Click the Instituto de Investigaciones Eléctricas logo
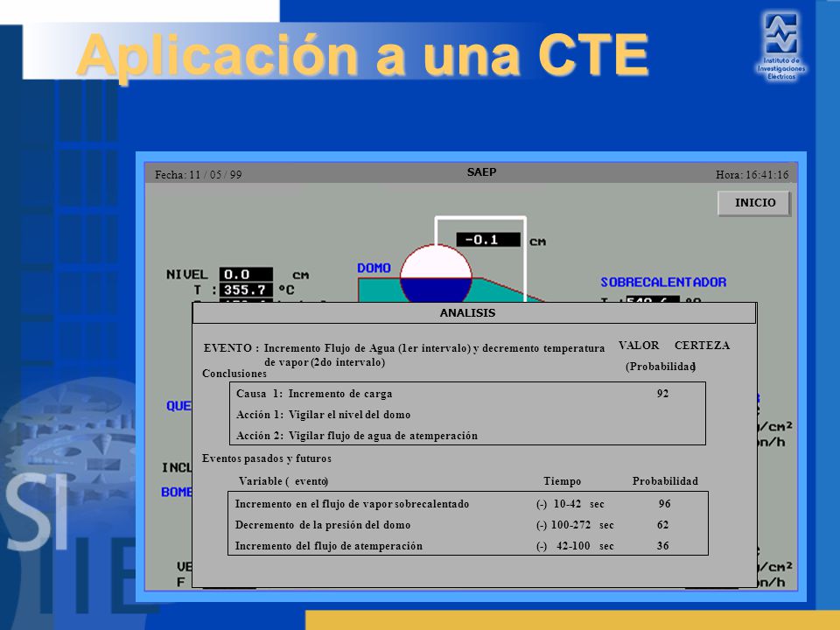The height and width of the screenshot is (630, 840). point(781,46)
